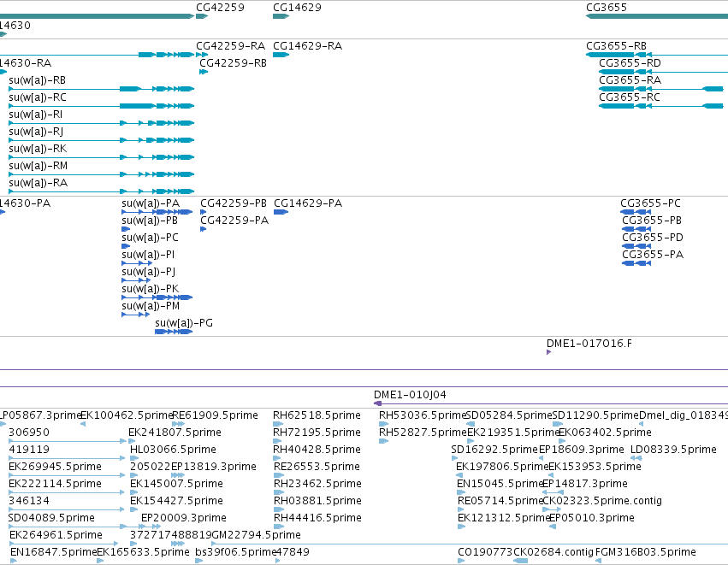Select EST RH40428.5prime
Image resolution: width=728 pixels, height=565 pixels.
coord(317,450)
